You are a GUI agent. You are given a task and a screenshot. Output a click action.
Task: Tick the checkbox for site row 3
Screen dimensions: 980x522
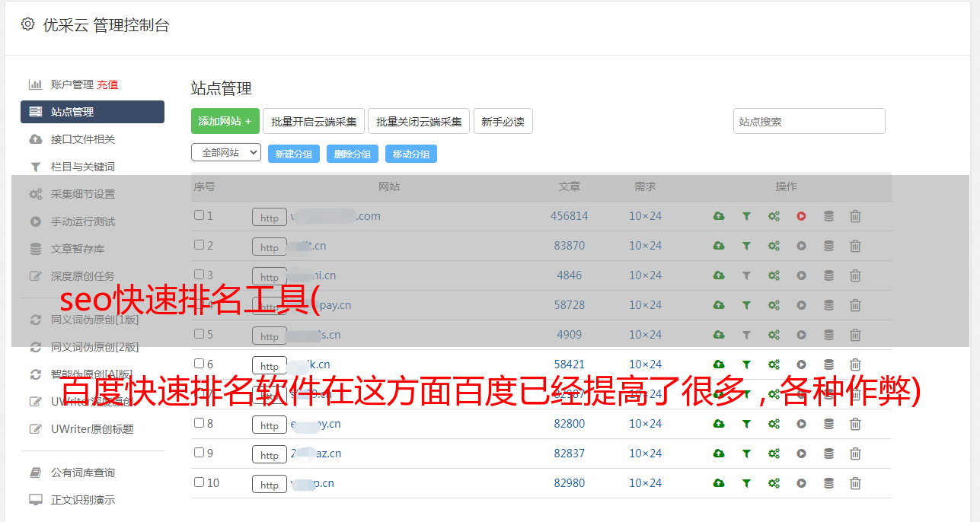199,275
